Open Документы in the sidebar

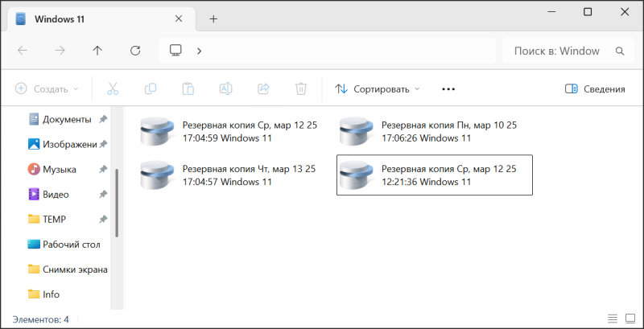pyautogui.click(x=66, y=119)
